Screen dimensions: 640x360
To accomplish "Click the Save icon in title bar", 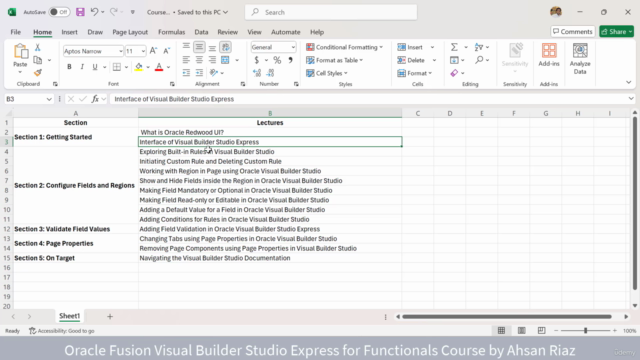I will (x=80, y=12).
